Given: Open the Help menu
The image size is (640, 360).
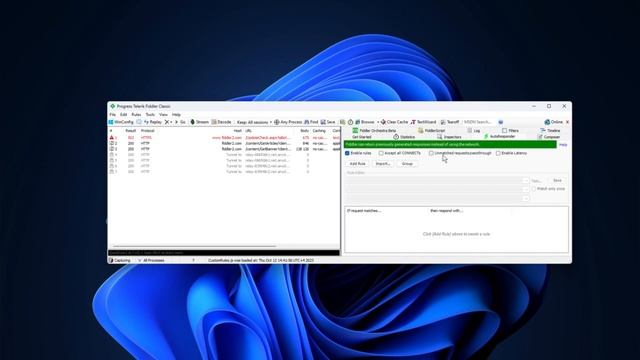Looking at the screenshot, I should [176, 115].
